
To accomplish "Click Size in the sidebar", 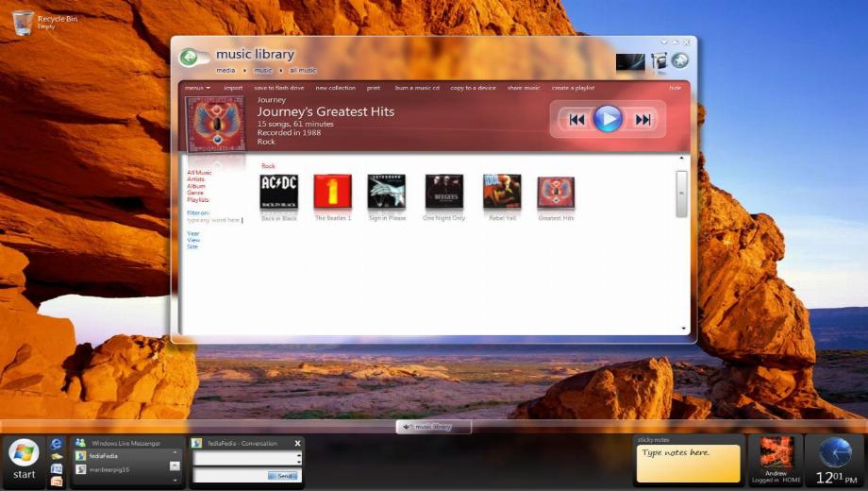I will click(x=192, y=246).
